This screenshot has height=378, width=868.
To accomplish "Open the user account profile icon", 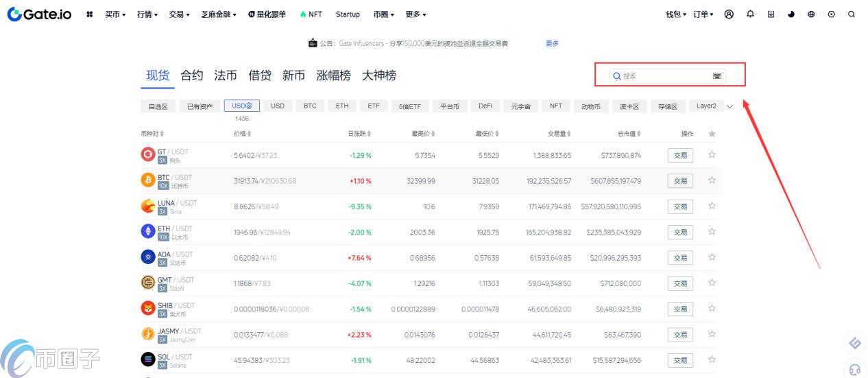I will [x=729, y=14].
